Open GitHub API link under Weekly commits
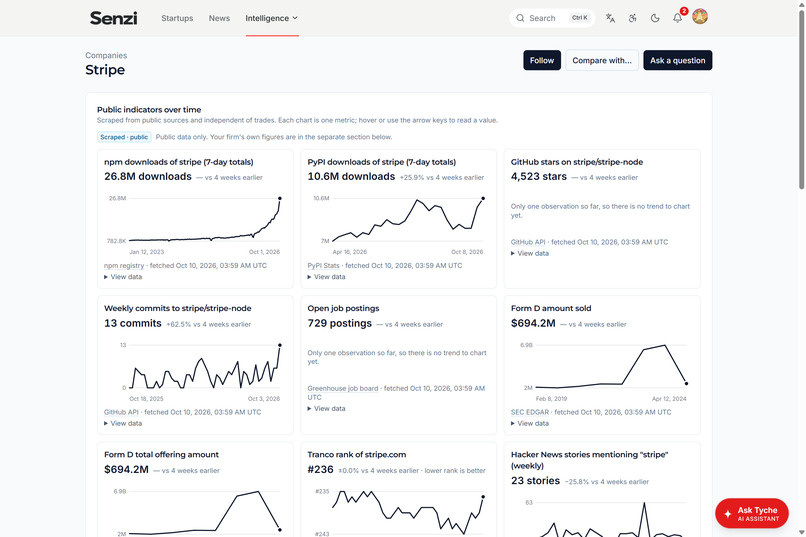Screen dimensions: 806x537 point(121,412)
